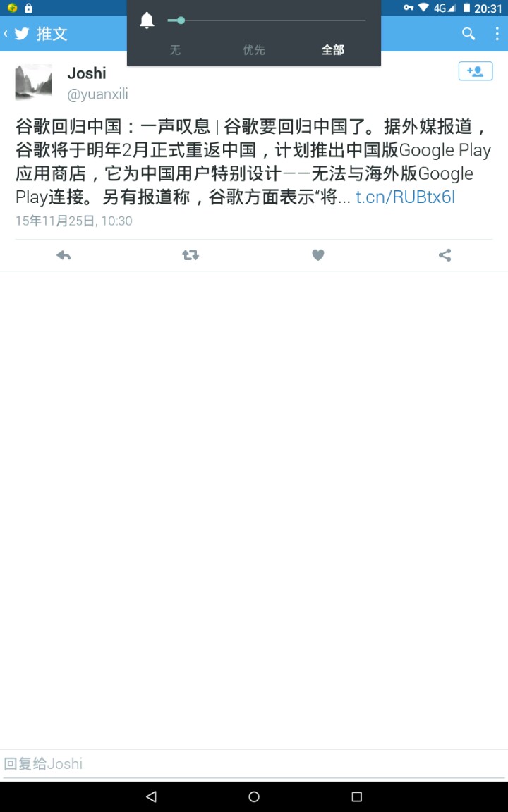
Task: Select 优先 interruption mode
Action: coord(254,50)
